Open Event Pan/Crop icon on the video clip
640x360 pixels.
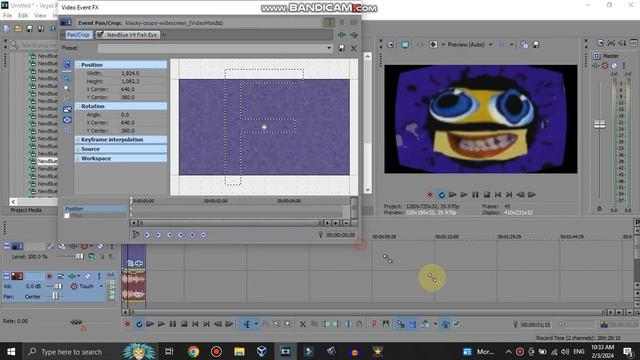tap(130, 263)
